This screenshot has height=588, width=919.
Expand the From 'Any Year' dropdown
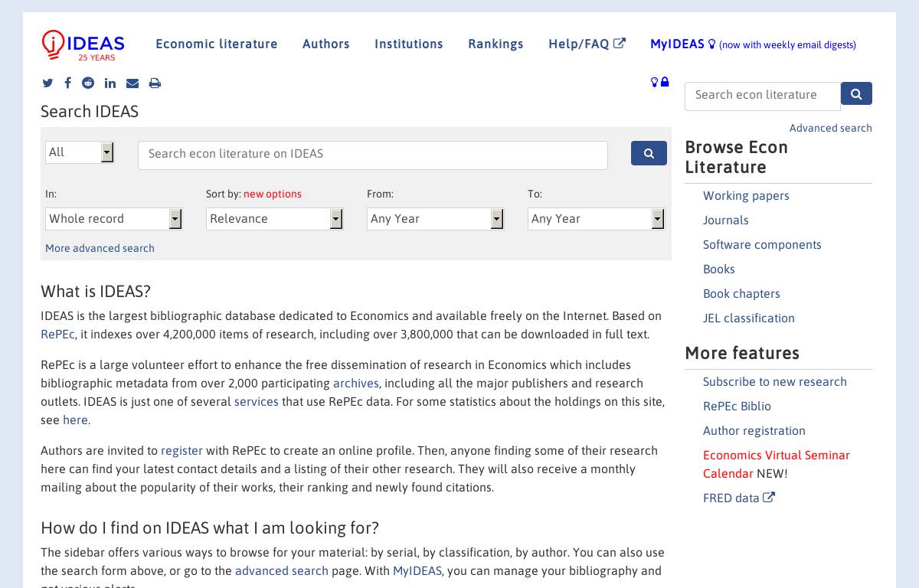tap(435, 219)
